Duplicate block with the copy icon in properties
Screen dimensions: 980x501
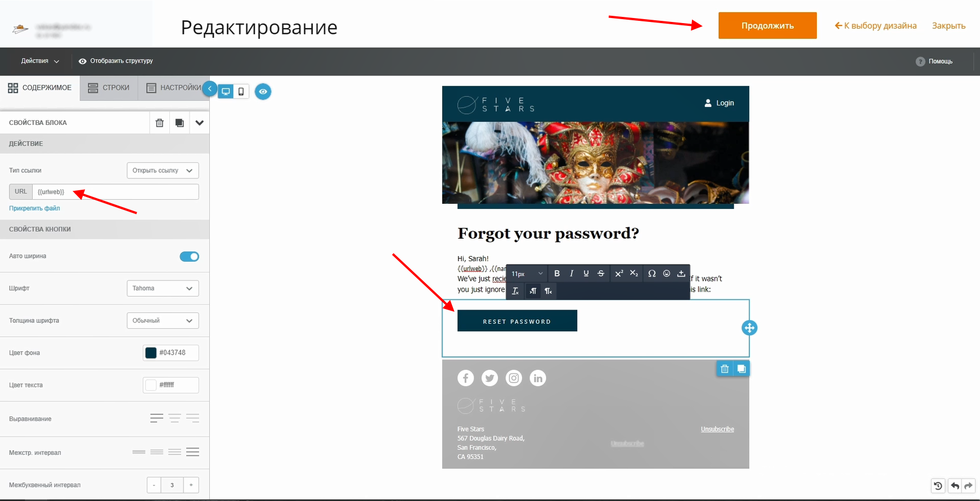click(179, 123)
